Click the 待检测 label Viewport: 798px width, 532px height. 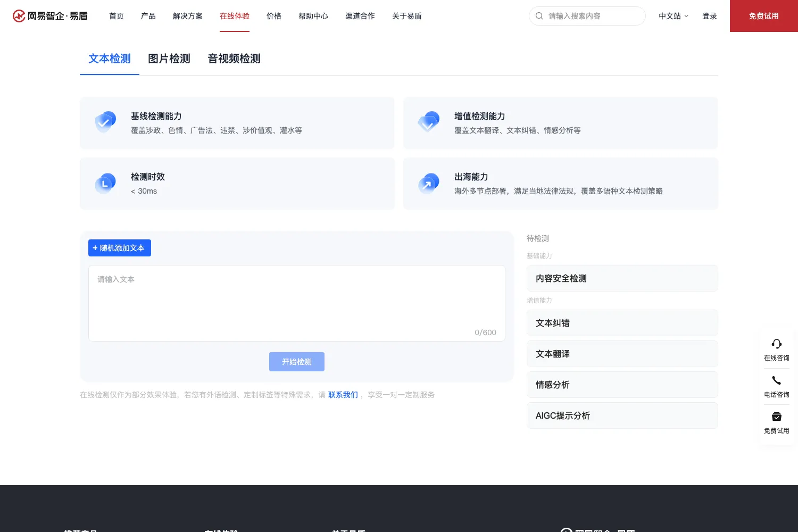click(538, 238)
